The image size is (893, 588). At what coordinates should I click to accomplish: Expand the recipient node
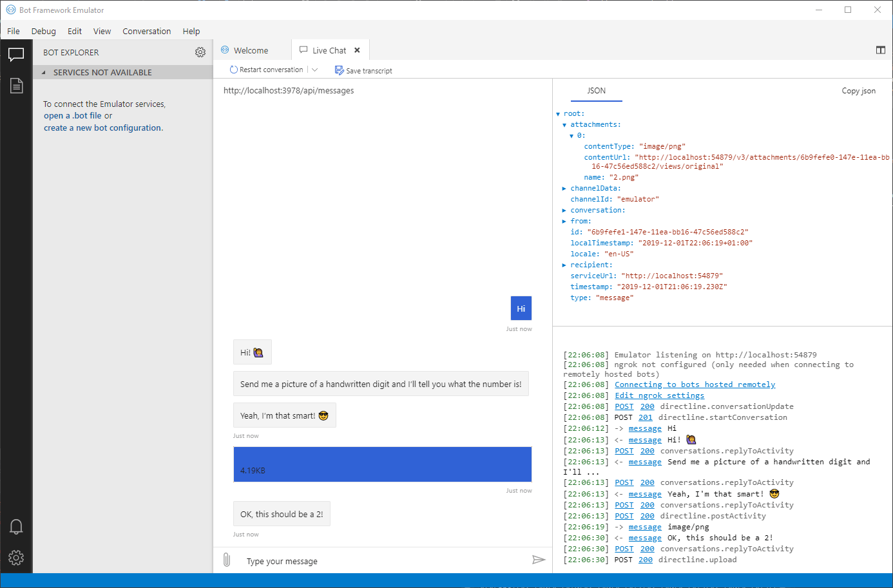tap(564, 265)
